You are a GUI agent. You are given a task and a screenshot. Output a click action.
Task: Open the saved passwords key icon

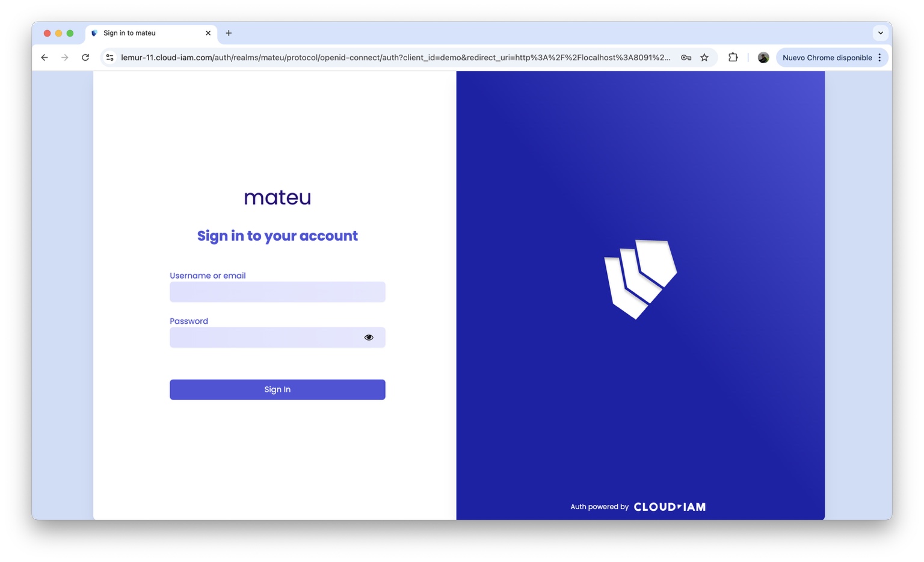pyautogui.click(x=686, y=57)
